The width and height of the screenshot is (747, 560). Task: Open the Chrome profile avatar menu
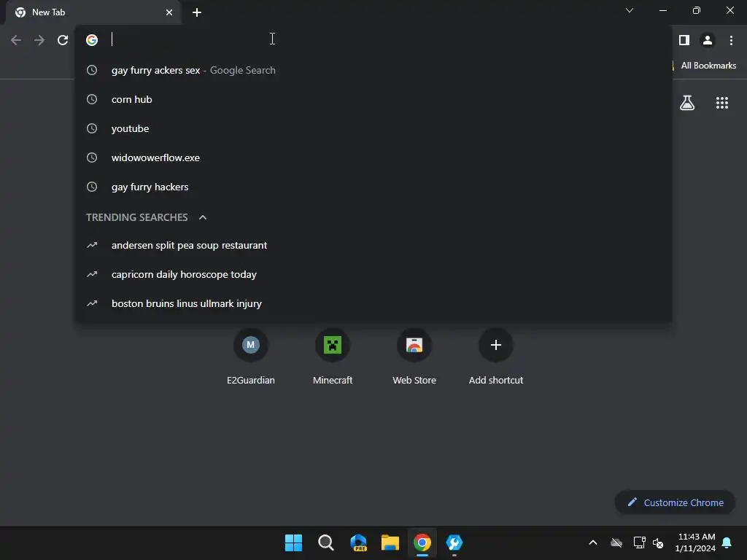point(708,40)
